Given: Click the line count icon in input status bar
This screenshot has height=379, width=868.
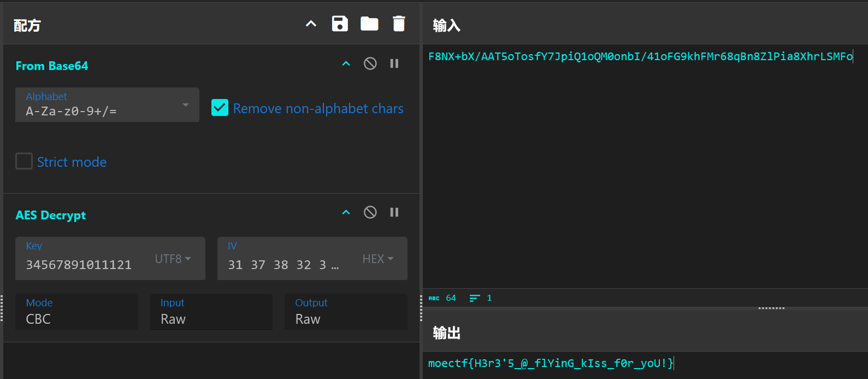Looking at the screenshot, I should pos(474,298).
